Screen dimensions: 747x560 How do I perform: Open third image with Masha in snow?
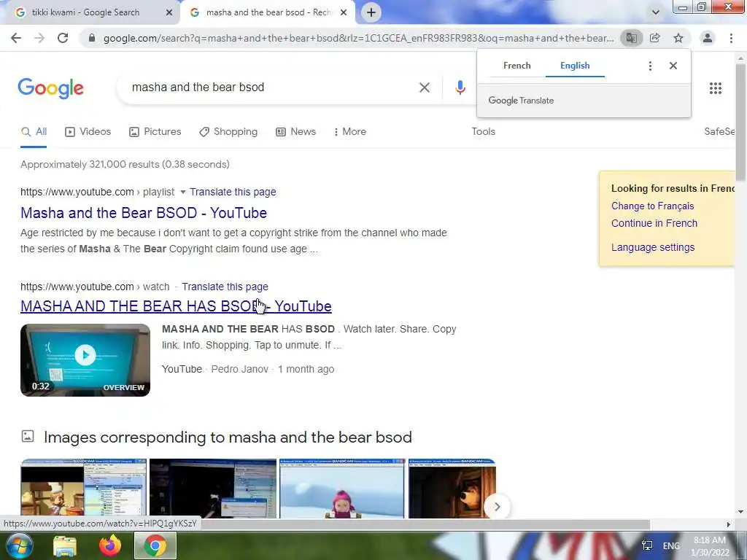(x=342, y=489)
